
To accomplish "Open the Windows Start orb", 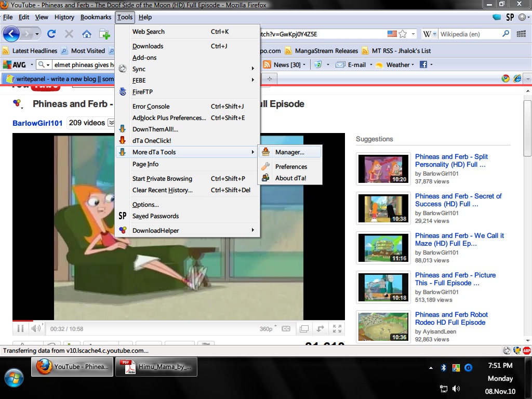I will [14, 377].
